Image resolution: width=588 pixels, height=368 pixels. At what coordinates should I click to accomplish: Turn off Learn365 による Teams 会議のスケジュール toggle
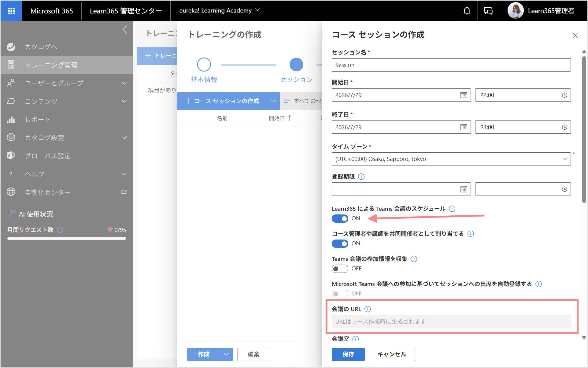(x=340, y=218)
